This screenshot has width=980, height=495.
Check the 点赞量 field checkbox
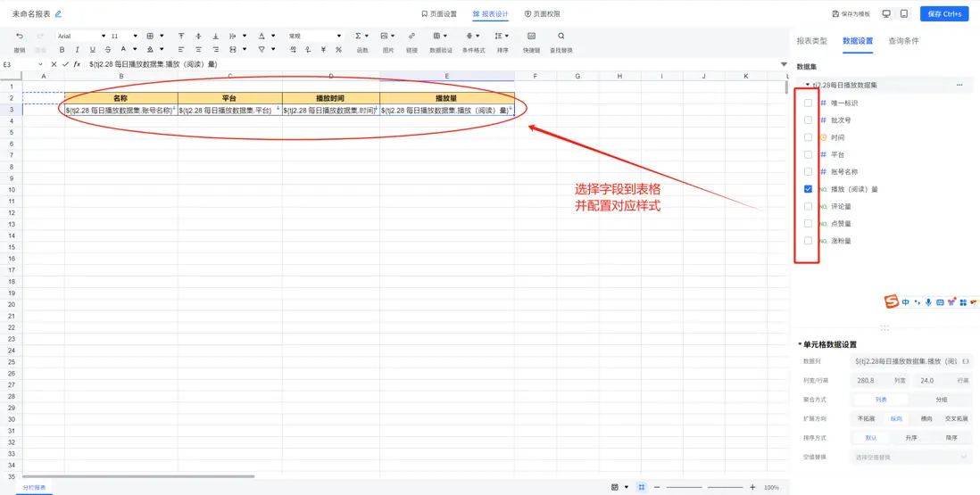click(808, 223)
